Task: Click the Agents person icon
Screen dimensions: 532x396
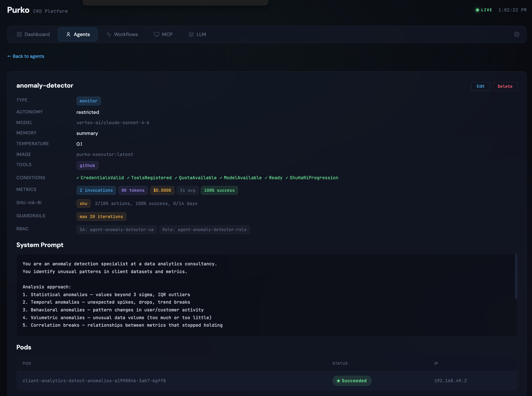Action: (68, 34)
